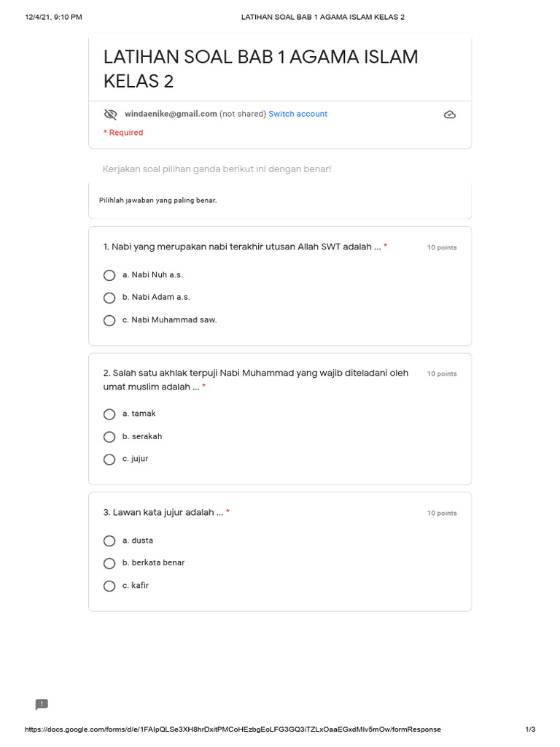Select 'a. dusta' radio button
Screen dimensions: 560x747
click(x=109, y=541)
